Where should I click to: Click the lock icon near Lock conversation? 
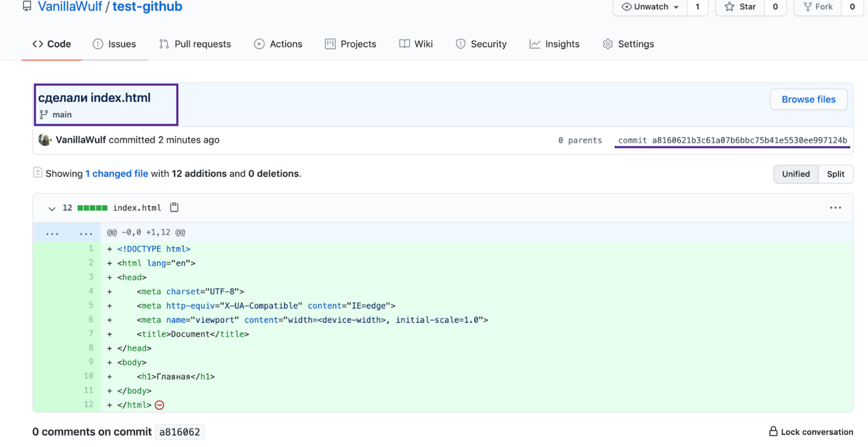click(x=773, y=431)
